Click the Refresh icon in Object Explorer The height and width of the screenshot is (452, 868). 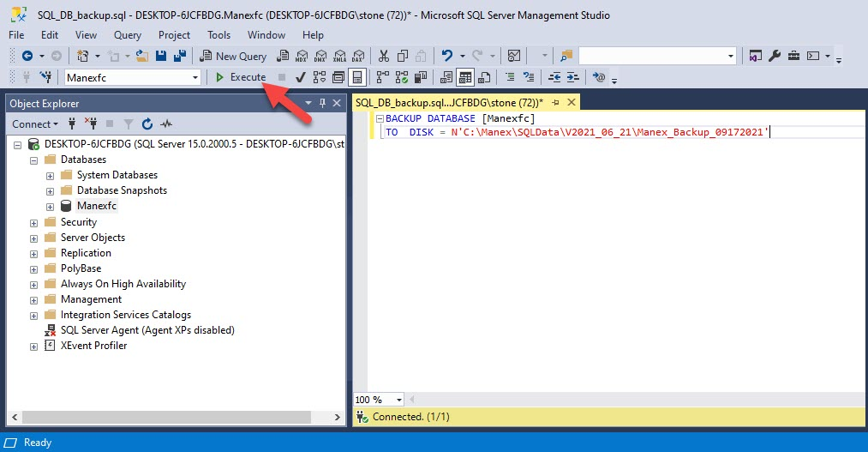[147, 124]
